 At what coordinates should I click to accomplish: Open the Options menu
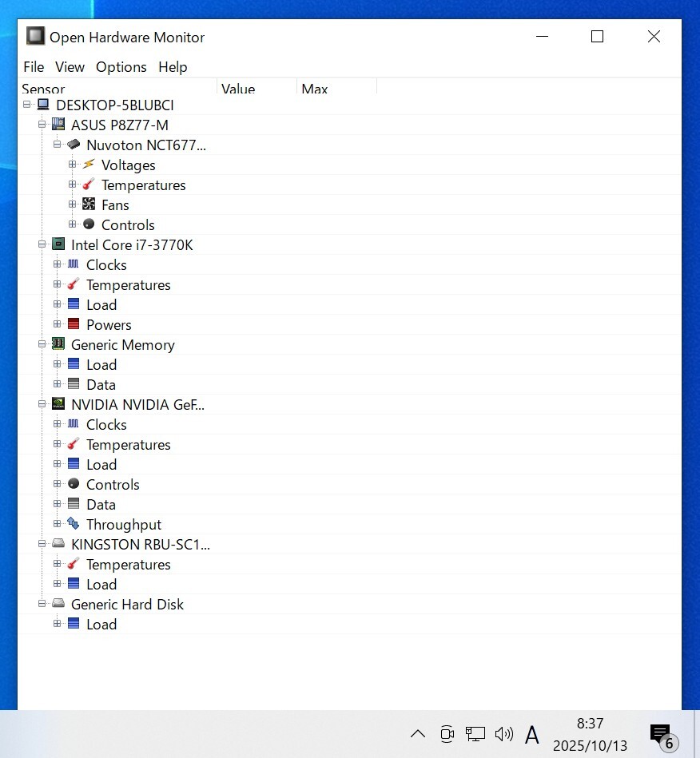[121, 67]
